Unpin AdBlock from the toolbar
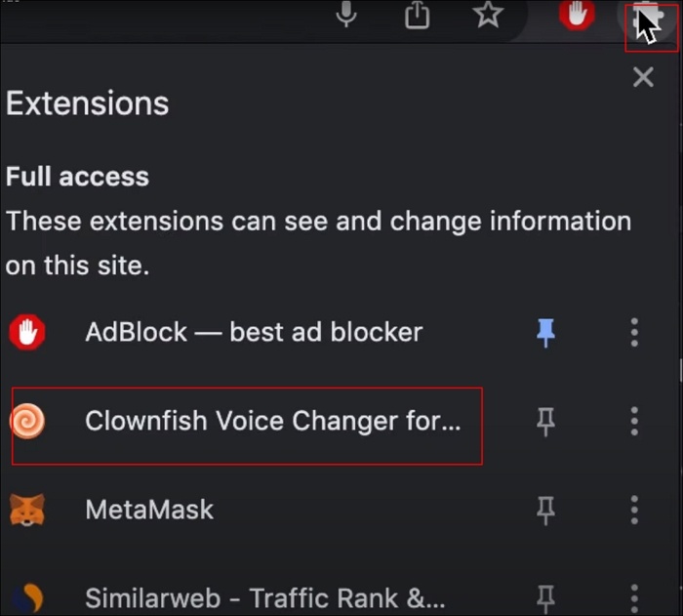Screen dimensions: 683x616 click(x=546, y=333)
